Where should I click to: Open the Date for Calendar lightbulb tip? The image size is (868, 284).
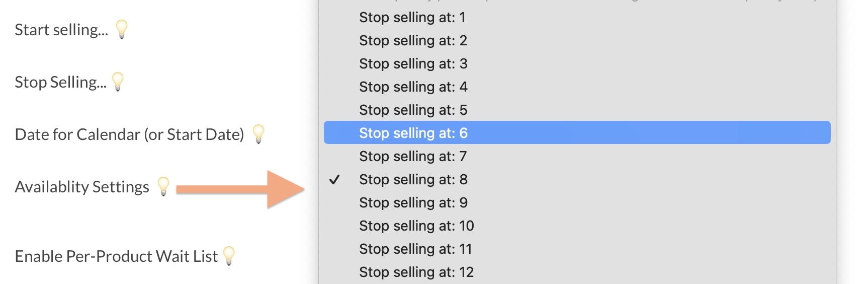[x=258, y=133]
